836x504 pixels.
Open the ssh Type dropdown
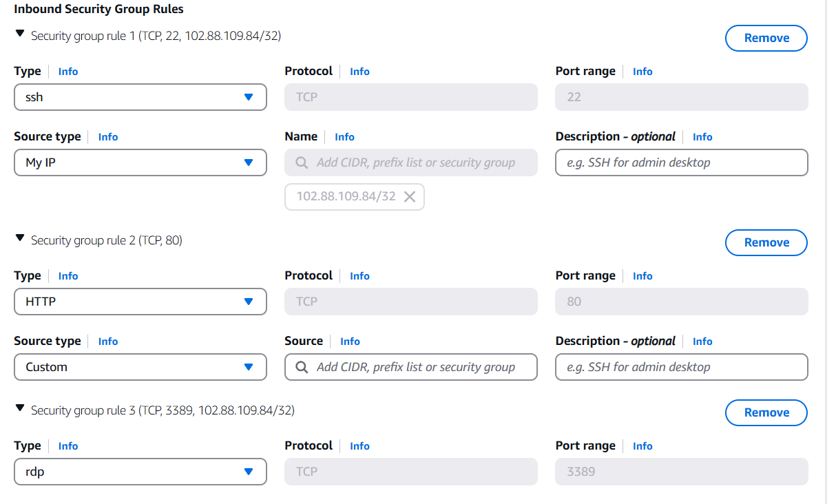(x=140, y=97)
